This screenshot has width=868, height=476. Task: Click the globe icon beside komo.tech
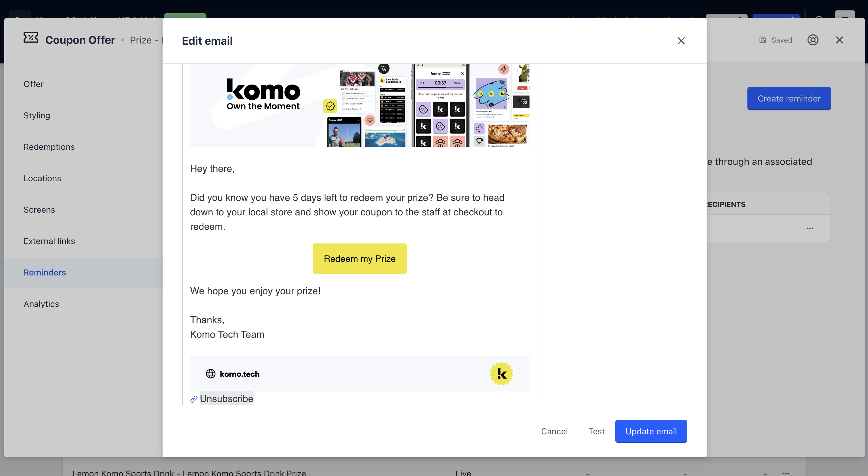click(x=211, y=374)
